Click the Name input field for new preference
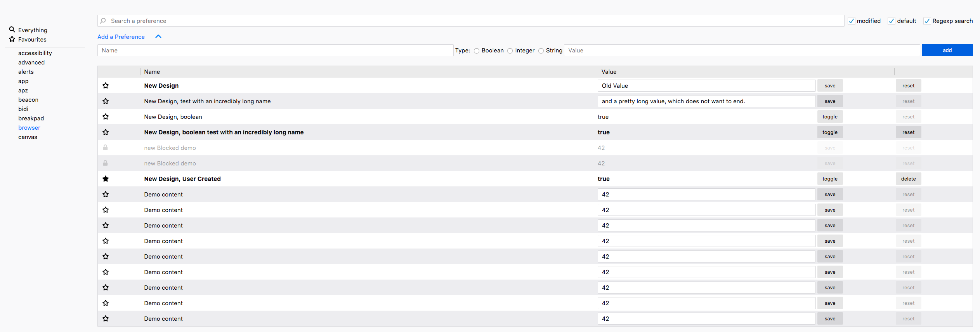 (x=275, y=50)
